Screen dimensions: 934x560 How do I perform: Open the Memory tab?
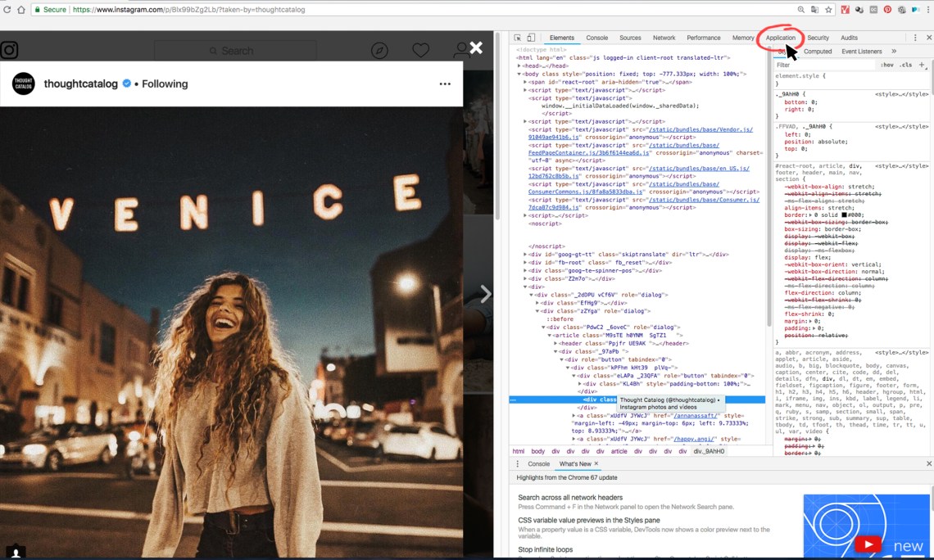(743, 38)
